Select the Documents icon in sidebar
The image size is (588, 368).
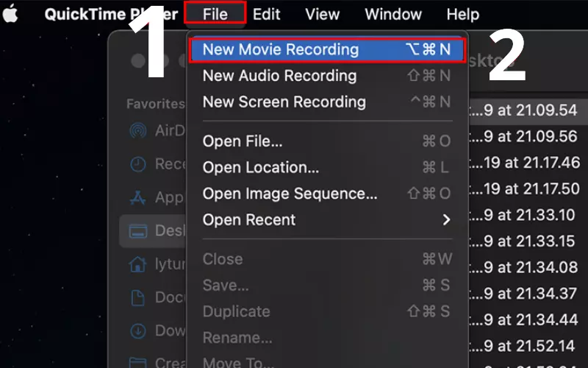[x=137, y=297]
